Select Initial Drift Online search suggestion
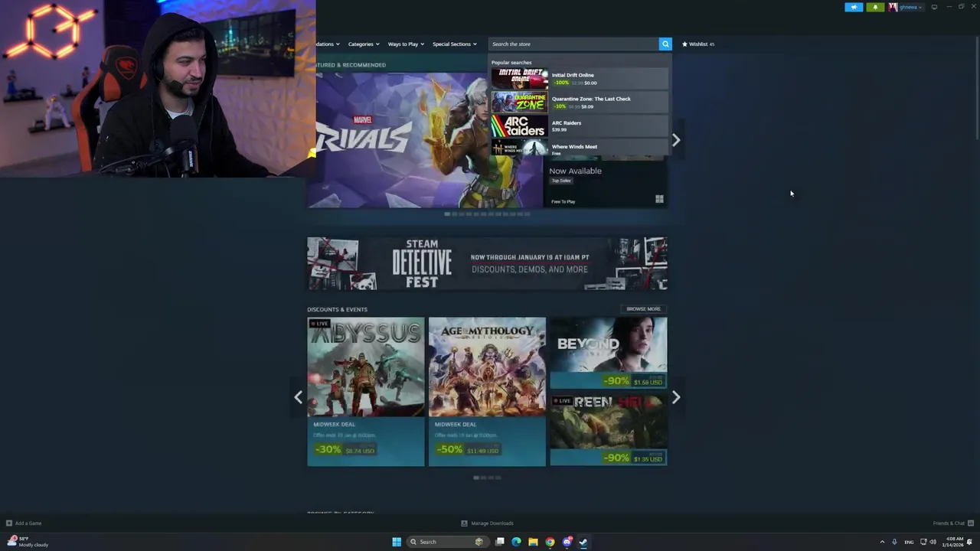This screenshot has height=551, width=980. click(x=580, y=78)
